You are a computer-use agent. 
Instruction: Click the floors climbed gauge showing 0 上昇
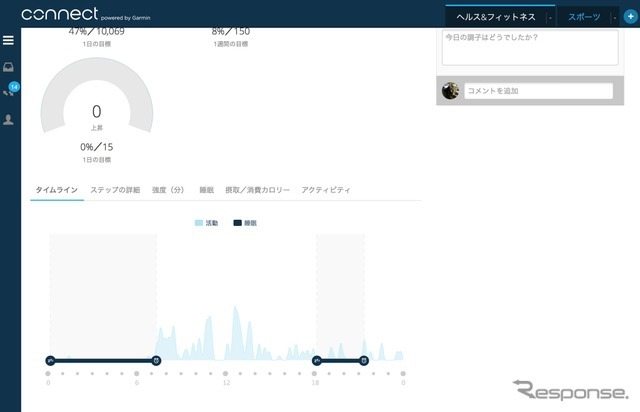97,96
